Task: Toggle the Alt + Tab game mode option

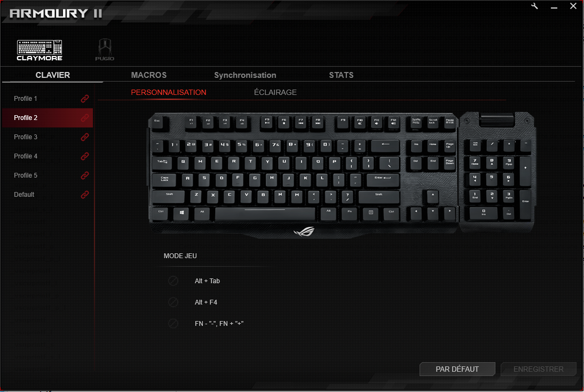Action: [173, 281]
